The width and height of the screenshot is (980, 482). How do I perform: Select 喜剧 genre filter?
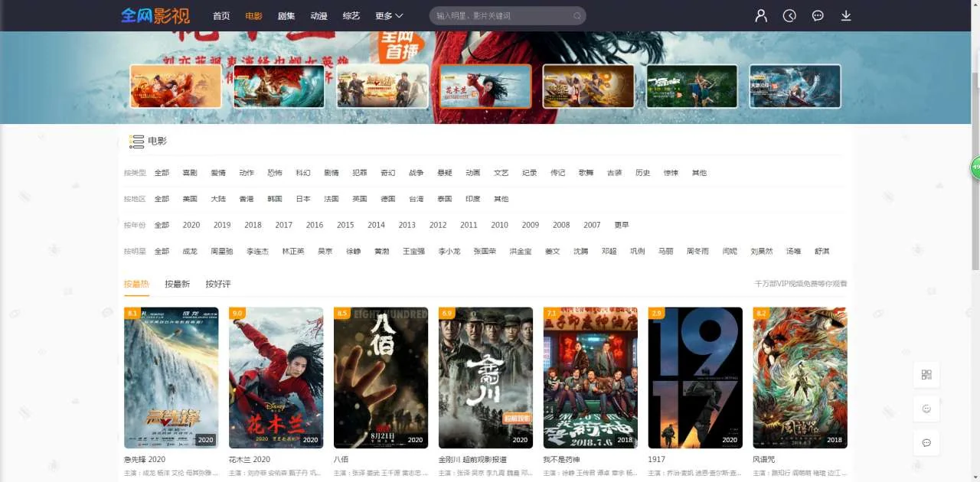(190, 173)
